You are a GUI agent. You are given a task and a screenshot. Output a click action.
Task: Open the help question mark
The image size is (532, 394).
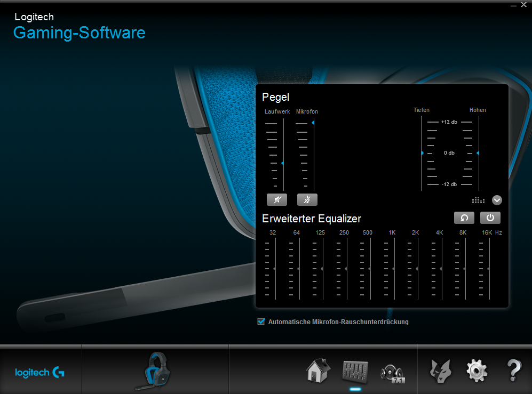point(514,371)
